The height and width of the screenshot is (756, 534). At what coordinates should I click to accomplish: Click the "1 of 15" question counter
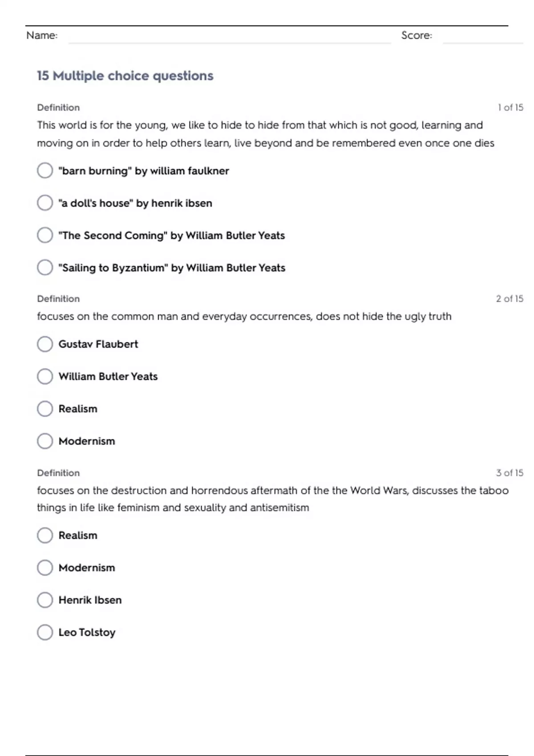point(510,107)
